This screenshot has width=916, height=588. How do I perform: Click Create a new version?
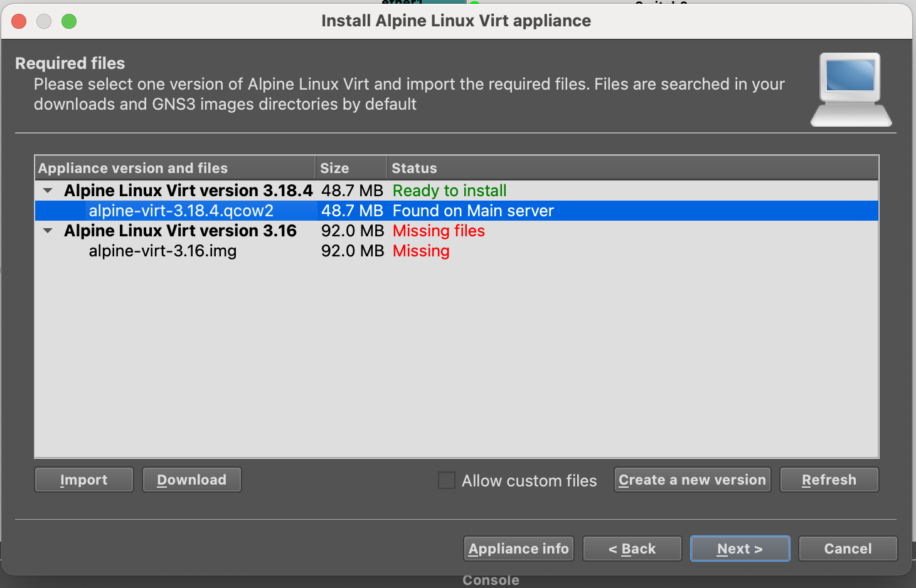[x=692, y=480]
